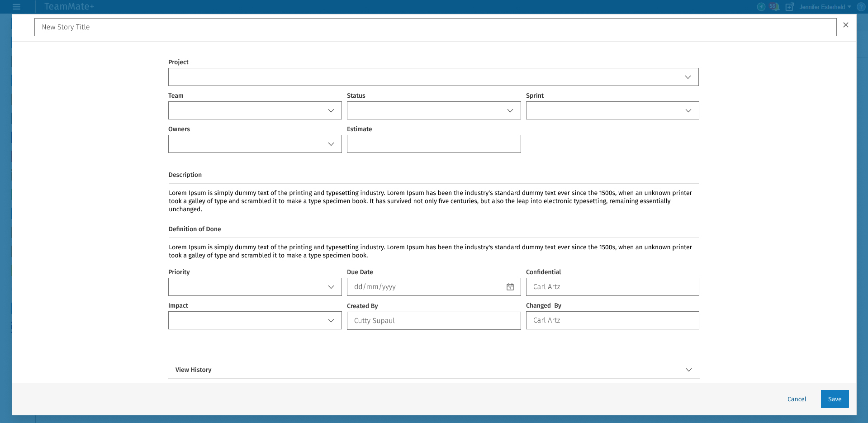Click the navigation arrow icon in header

761,7
